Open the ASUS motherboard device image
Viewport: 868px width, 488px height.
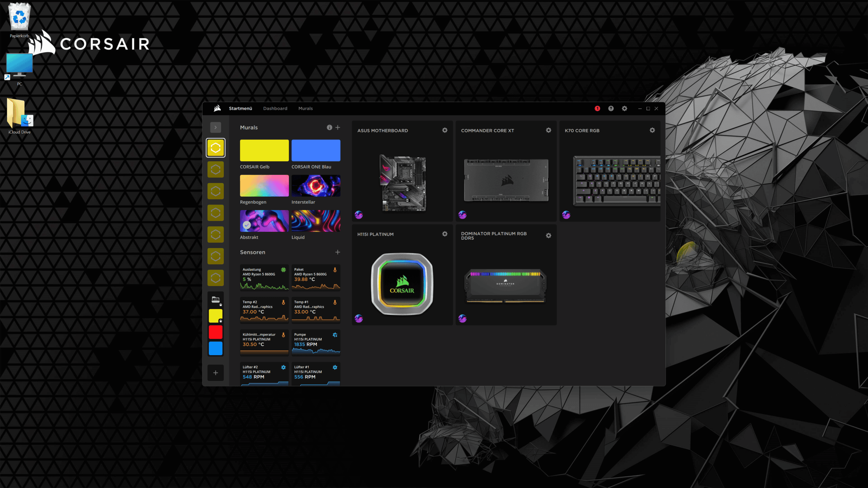click(x=402, y=183)
